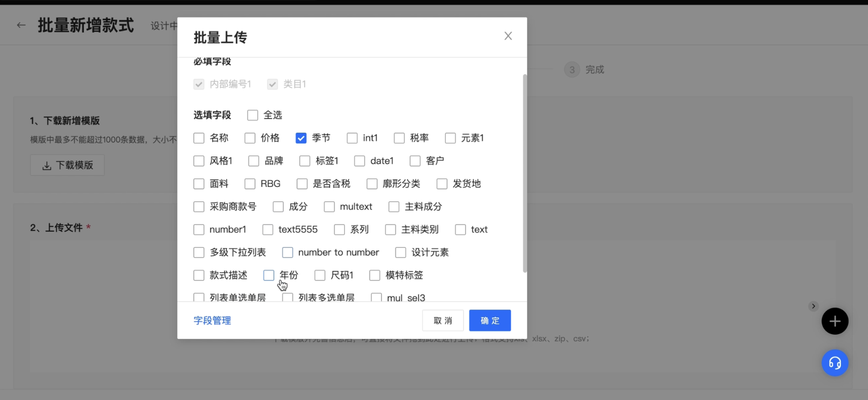Expand the small right chevron arrow
Image resolution: width=868 pixels, height=400 pixels.
point(813,306)
